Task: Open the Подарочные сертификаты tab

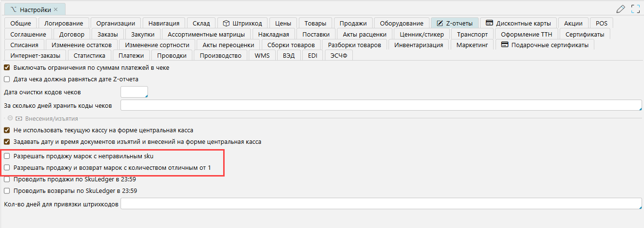Action: click(x=545, y=45)
